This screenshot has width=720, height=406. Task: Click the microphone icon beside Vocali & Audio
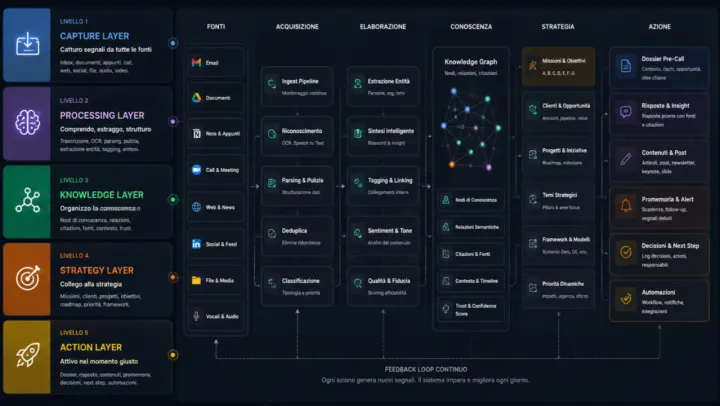pyautogui.click(x=197, y=316)
